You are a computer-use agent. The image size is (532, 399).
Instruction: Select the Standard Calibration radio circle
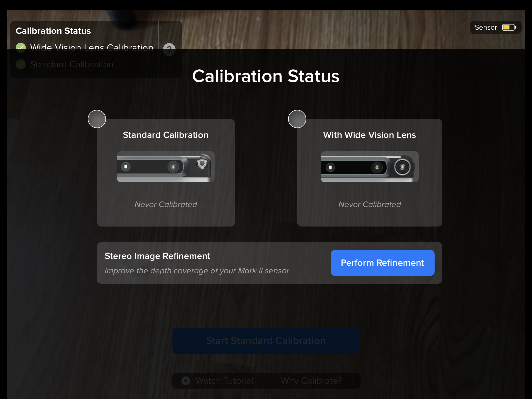[x=97, y=119]
